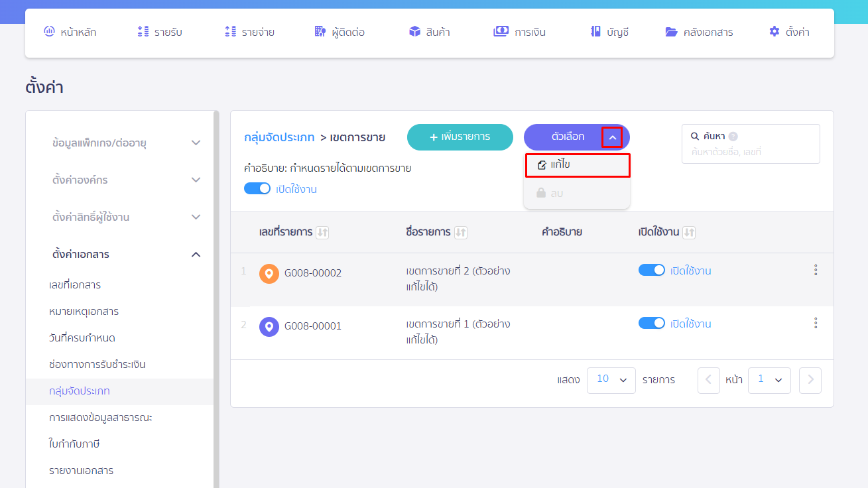Image resolution: width=868 pixels, height=488 pixels.
Task: Open เลขที่เอกสาร in the settings sidebar
Action: click(75, 285)
